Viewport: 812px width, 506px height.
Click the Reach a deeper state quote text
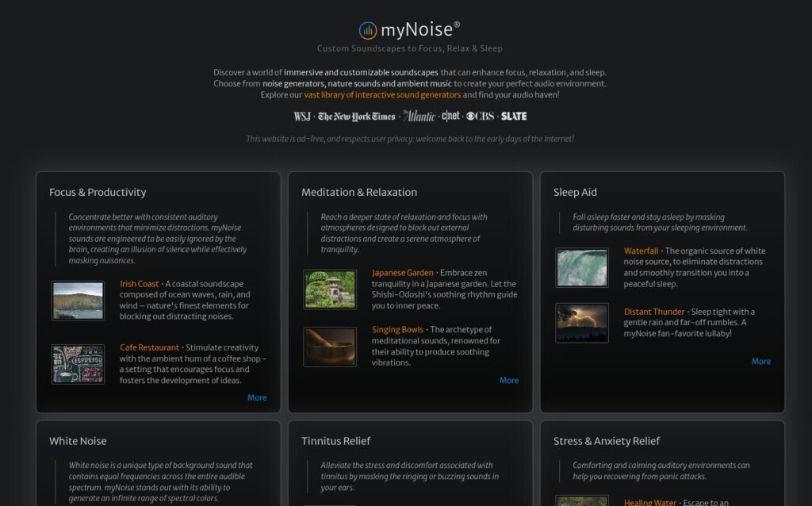404,233
